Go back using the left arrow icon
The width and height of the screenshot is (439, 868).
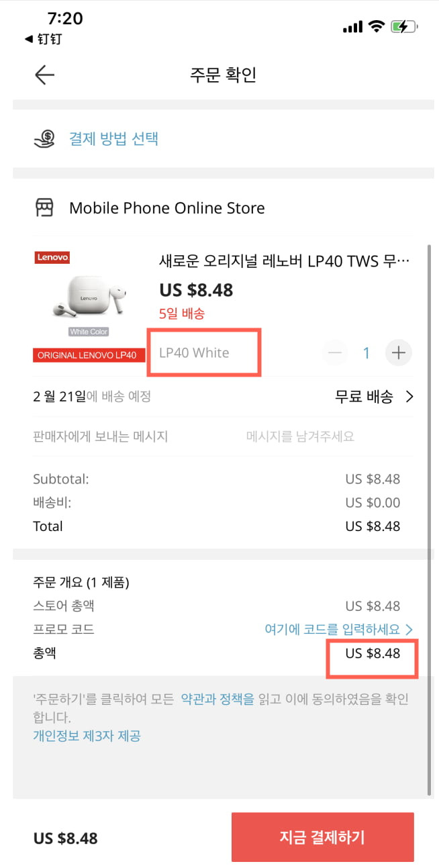[x=45, y=75]
